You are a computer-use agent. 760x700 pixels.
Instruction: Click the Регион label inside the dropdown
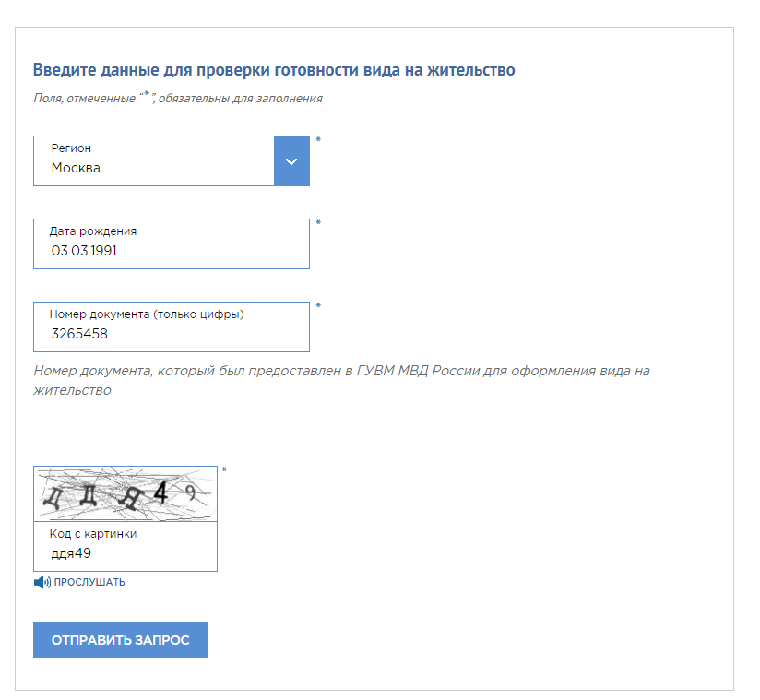click(71, 148)
